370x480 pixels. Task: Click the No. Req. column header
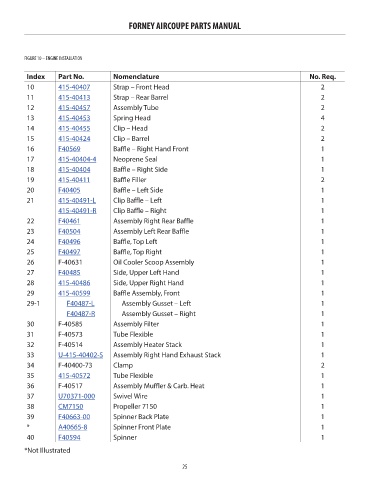(322, 77)
